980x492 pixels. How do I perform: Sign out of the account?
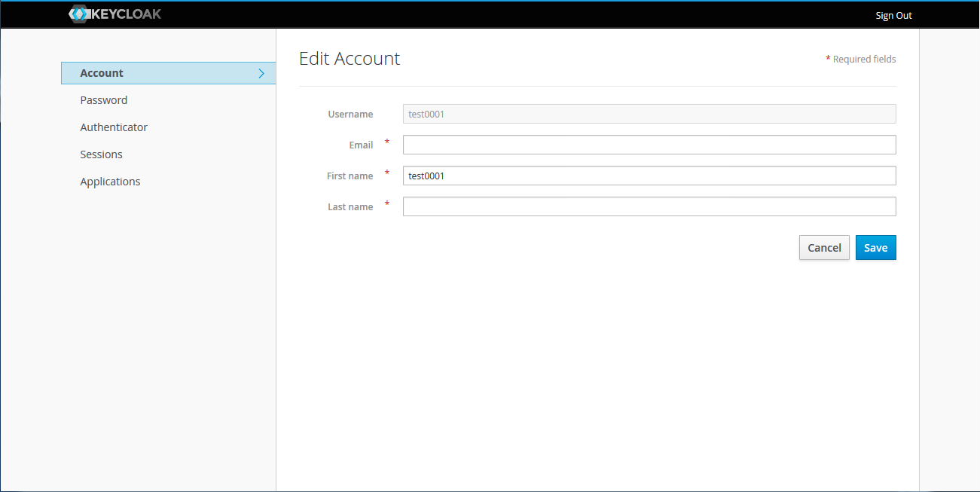893,15
